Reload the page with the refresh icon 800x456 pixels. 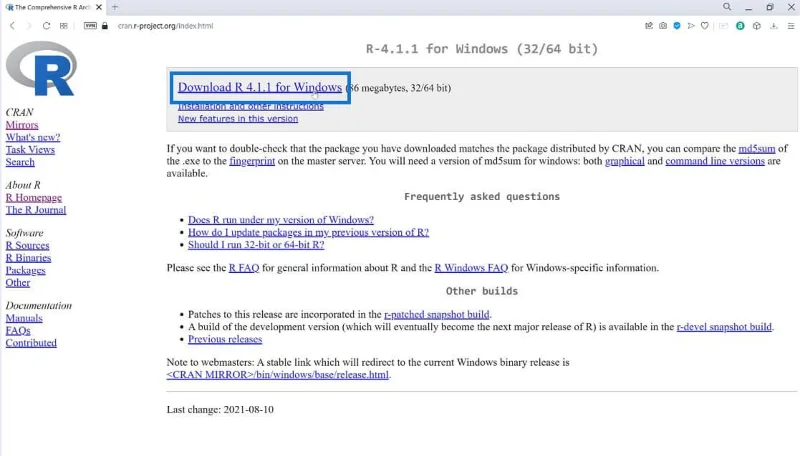pos(46,26)
